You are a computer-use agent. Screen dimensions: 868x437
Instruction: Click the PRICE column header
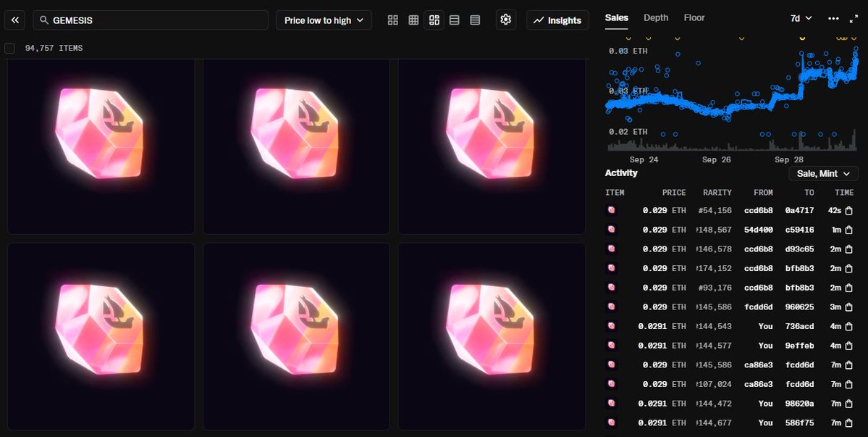tap(674, 193)
